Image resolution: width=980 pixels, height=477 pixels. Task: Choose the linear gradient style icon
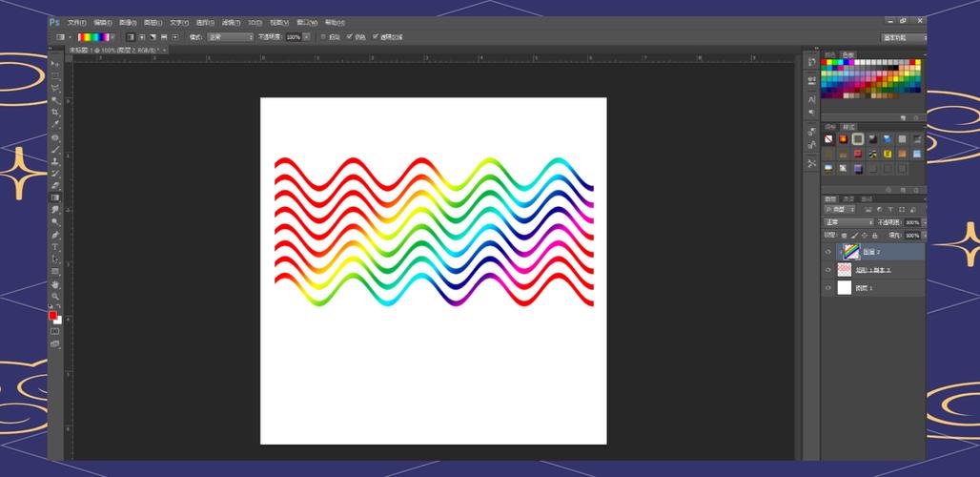click(130, 37)
